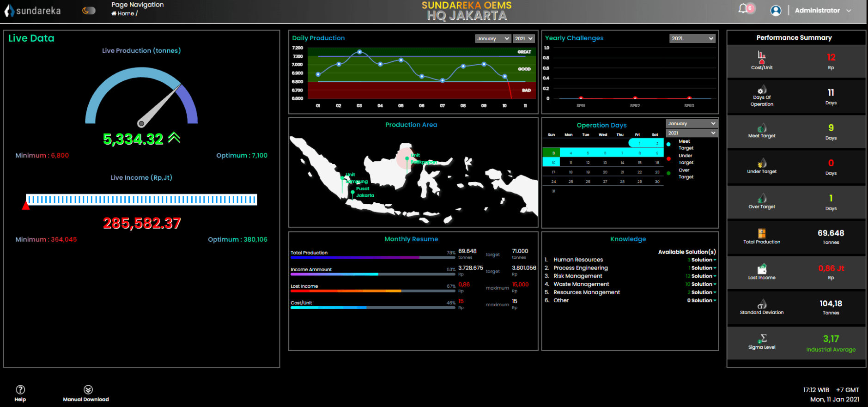The height and width of the screenshot is (407, 868).
Task: Click the Lost Income progress bar
Action: [372, 291]
